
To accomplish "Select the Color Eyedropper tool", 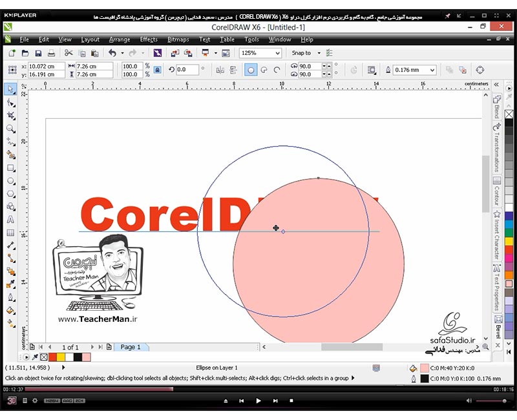I will click(x=11, y=284).
